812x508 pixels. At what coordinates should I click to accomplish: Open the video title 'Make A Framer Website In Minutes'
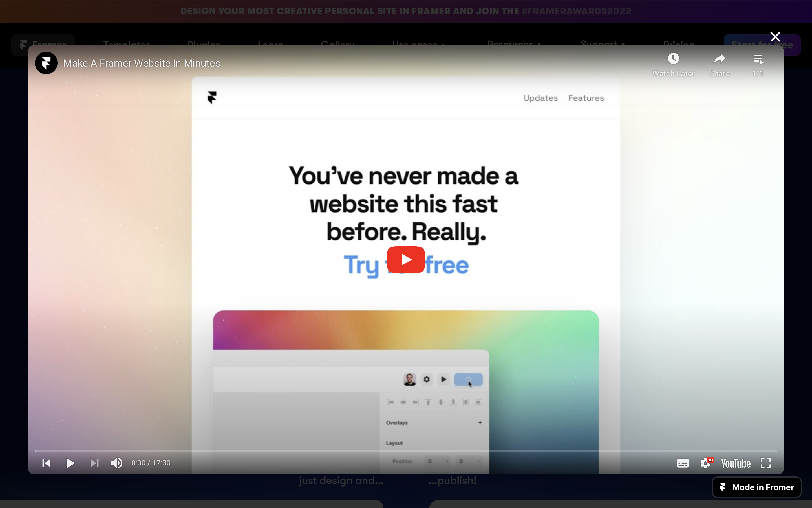(142, 63)
